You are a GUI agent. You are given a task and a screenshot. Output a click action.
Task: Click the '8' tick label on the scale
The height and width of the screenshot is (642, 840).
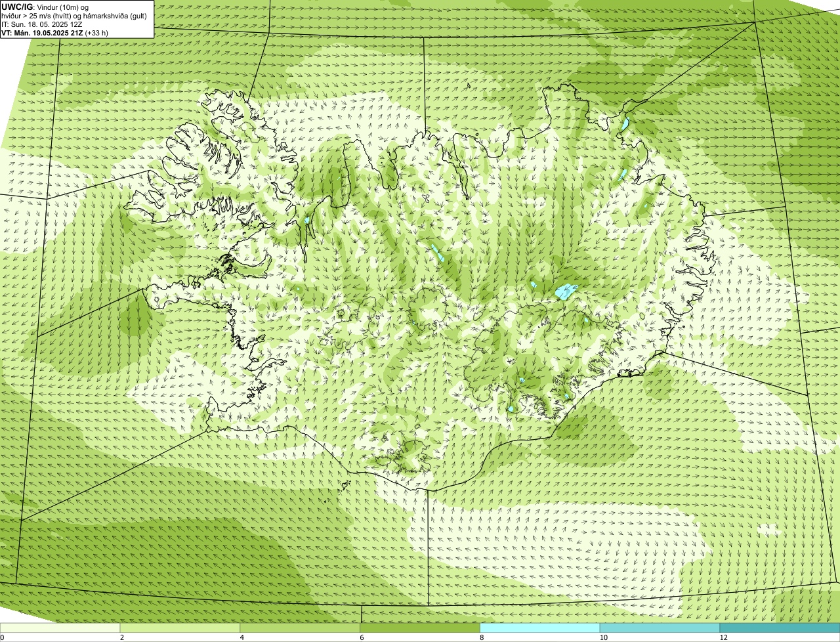(x=482, y=637)
